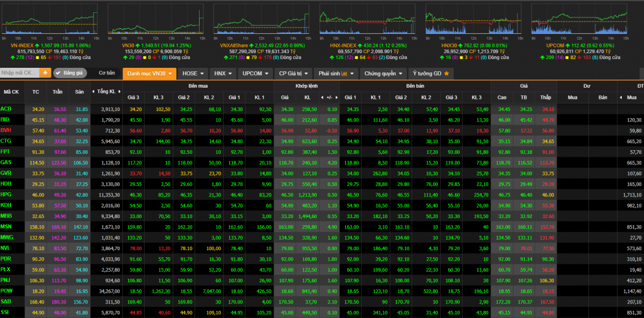Image resolution: width=644 pixels, height=318 pixels.
Task: Click the star icon on Ý tưởng GD
Action: click(x=446, y=74)
